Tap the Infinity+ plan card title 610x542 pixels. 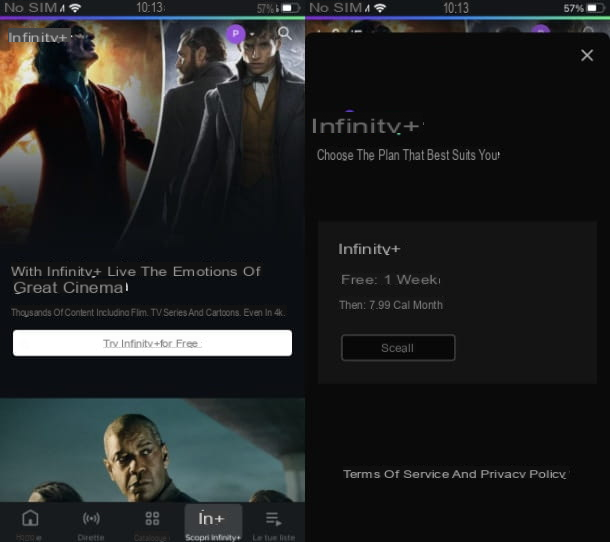coord(369,249)
